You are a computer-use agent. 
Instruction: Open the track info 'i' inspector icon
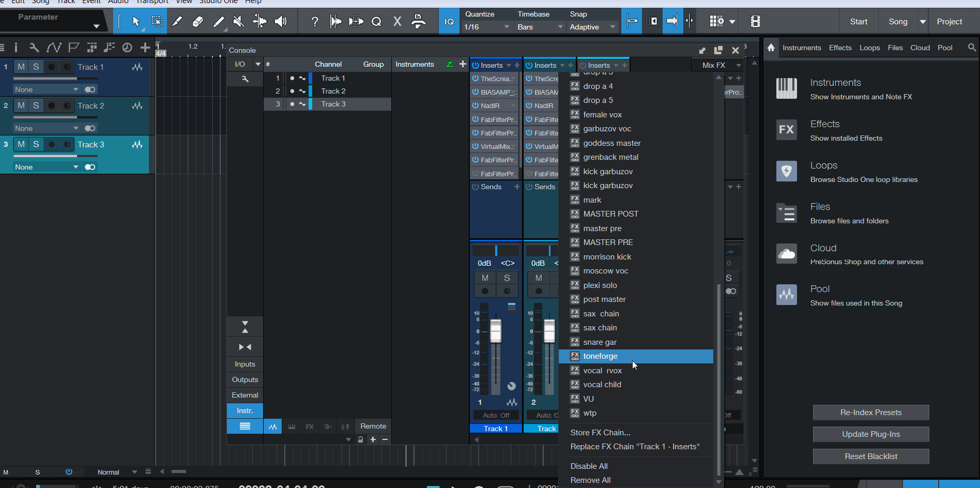(x=16, y=48)
